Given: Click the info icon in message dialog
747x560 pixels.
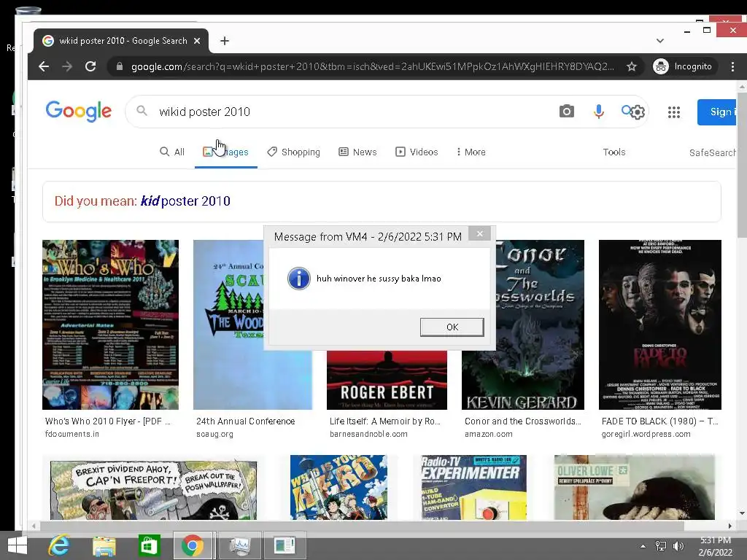Looking at the screenshot, I should point(299,279).
